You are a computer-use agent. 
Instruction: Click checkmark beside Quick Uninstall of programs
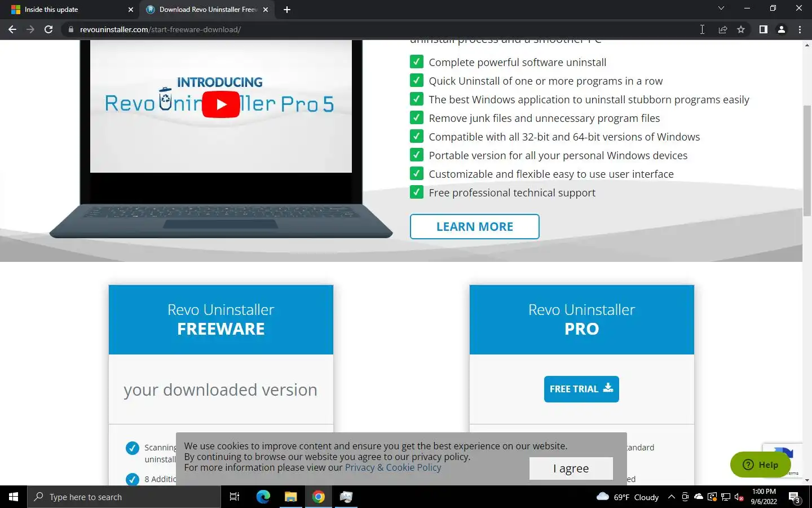(416, 80)
